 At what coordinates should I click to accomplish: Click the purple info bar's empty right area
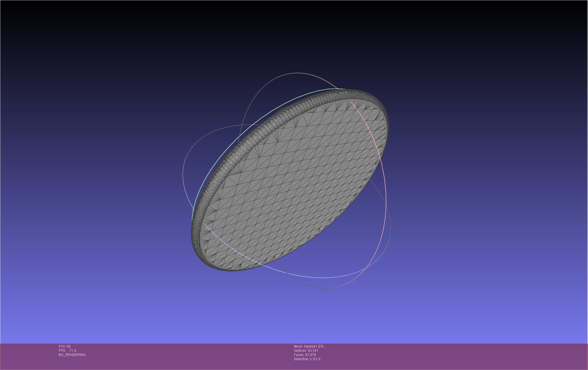477,356
